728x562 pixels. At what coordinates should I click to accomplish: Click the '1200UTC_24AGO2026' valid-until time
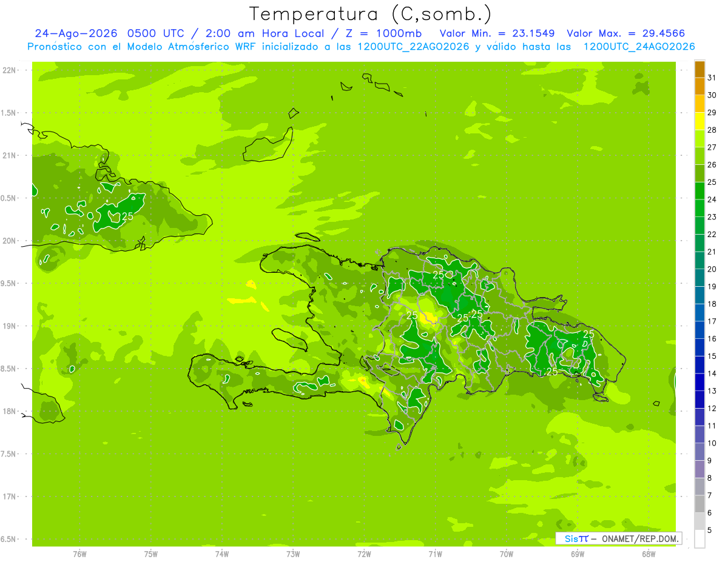(639, 47)
